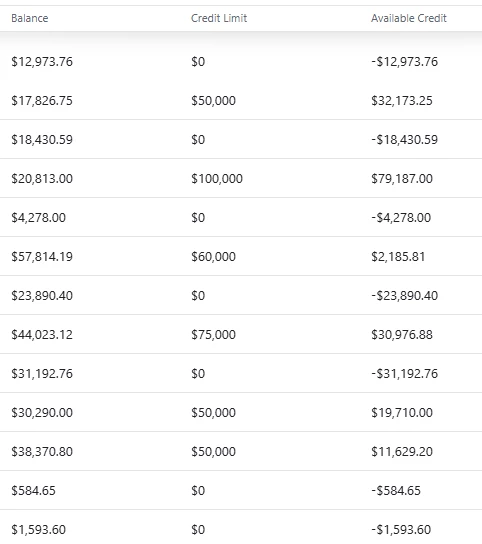
Task: Click the -$23,890.40 available credit value
Action: (x=405, y=296)
